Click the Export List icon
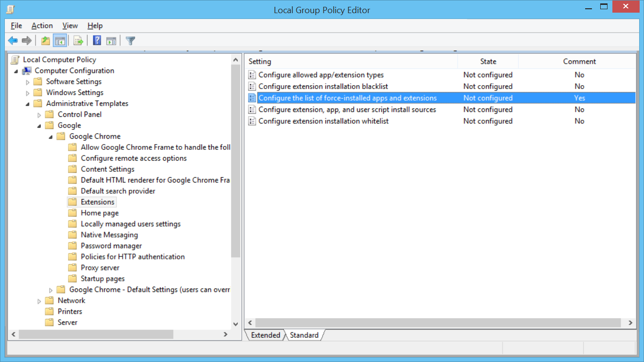The image size is (644, 362). (78, 40)
